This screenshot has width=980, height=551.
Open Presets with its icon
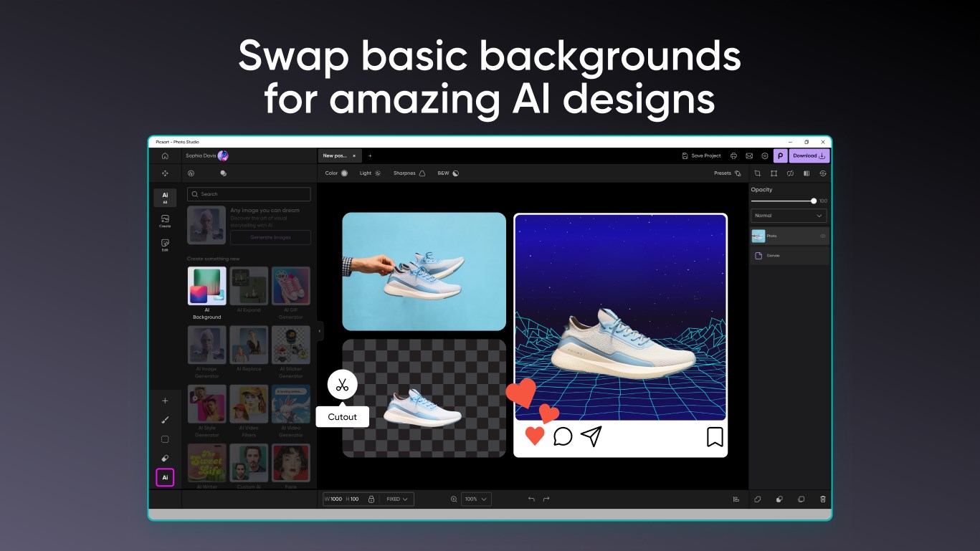(x=726, y=173)
